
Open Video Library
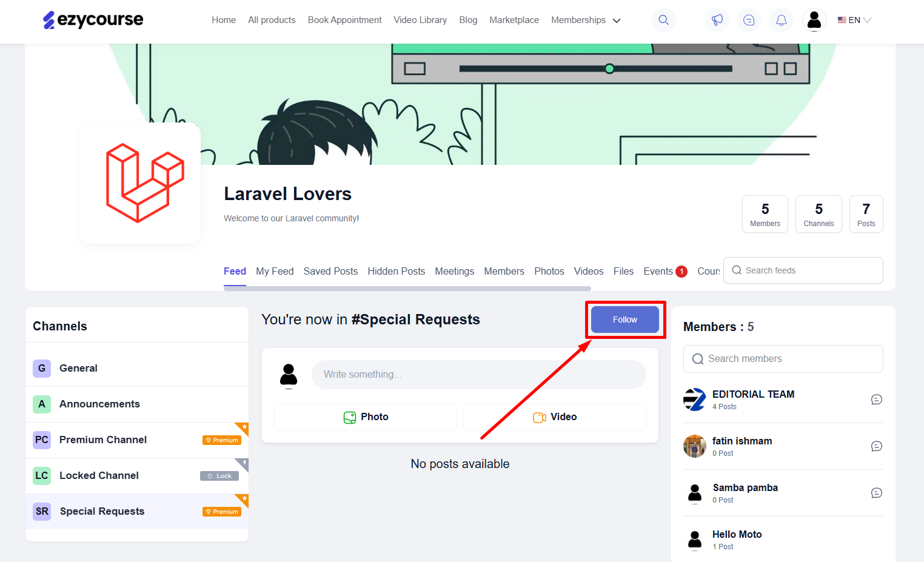pyautogui.click(x=420, y=20)
